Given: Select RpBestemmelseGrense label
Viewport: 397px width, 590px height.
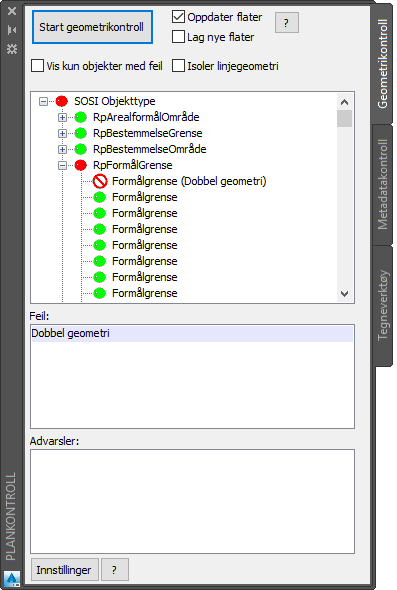Looking at the screenshot, I should [148, 133].
